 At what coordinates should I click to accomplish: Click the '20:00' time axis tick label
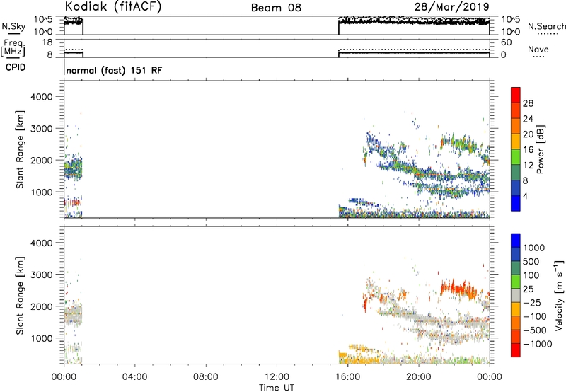point(419,377)
